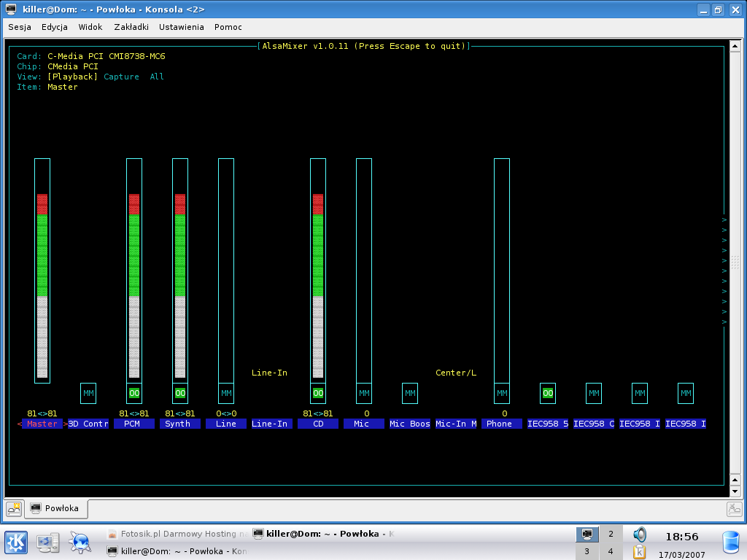
Task: Open the Pomoc menu
Action: (228, 27)
